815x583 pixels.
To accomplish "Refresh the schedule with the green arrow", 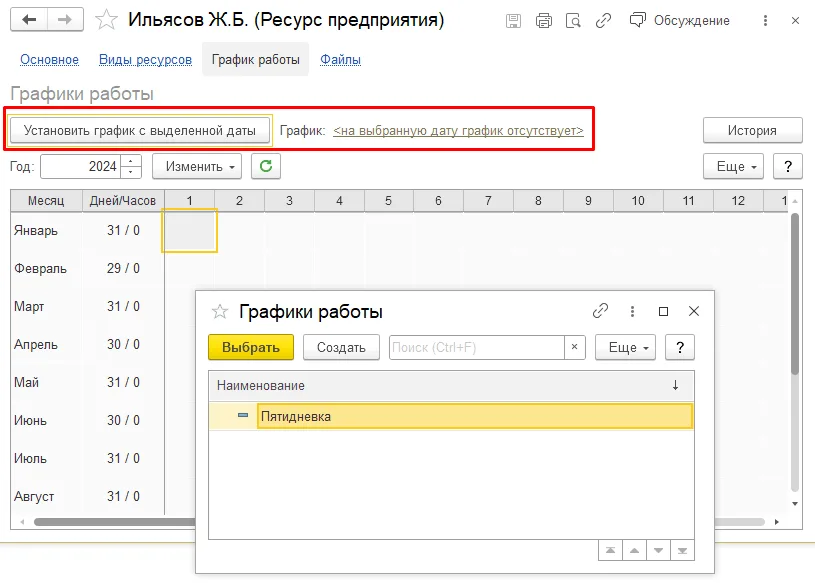I will point(266,166).
